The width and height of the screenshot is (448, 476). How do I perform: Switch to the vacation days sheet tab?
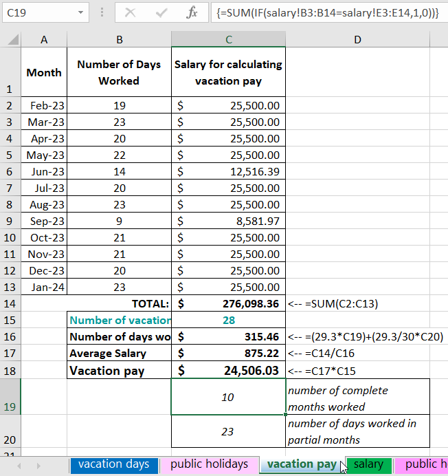coord(114,464)
